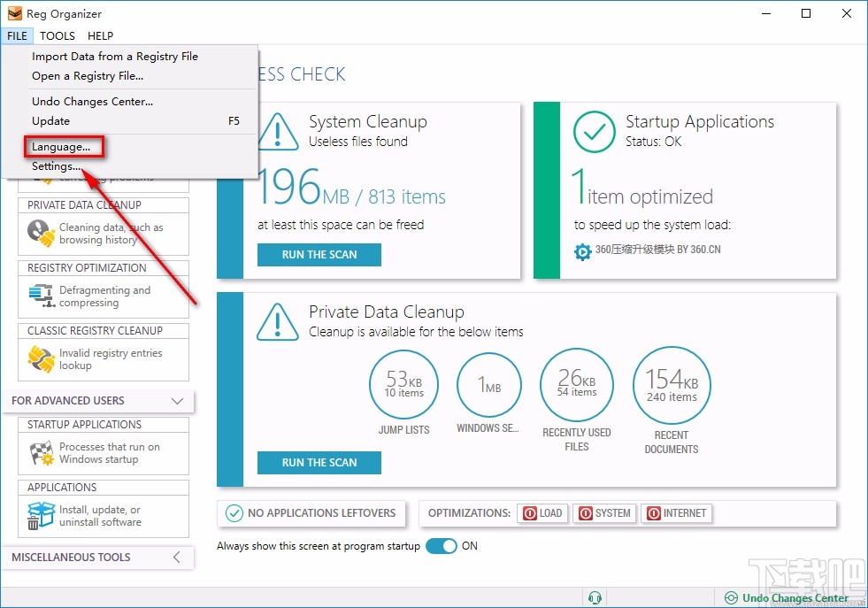Click the Applications install box icon
Screen dimensions: 868x608
point(41,516)
